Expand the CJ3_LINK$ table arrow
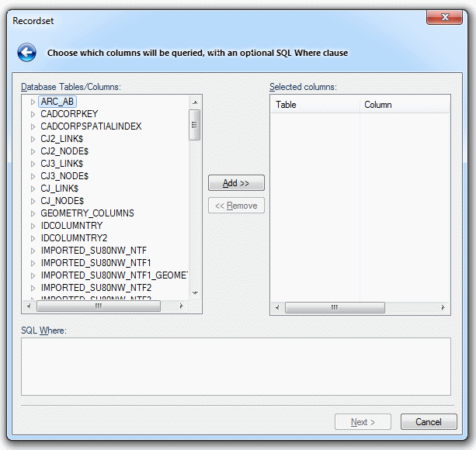Screen dimensions: 476x450 [x=33, y=164]
